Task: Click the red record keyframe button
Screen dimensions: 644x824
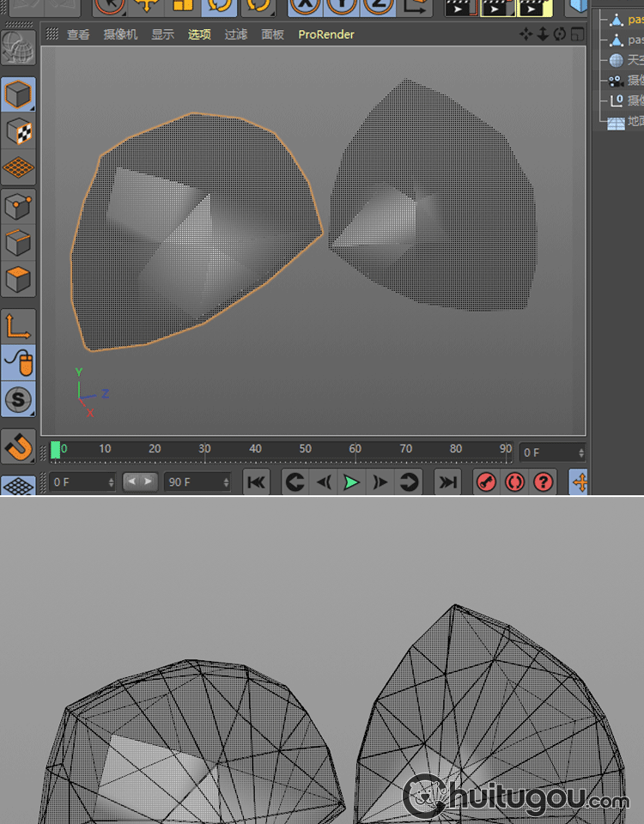Action: point(486,482)
